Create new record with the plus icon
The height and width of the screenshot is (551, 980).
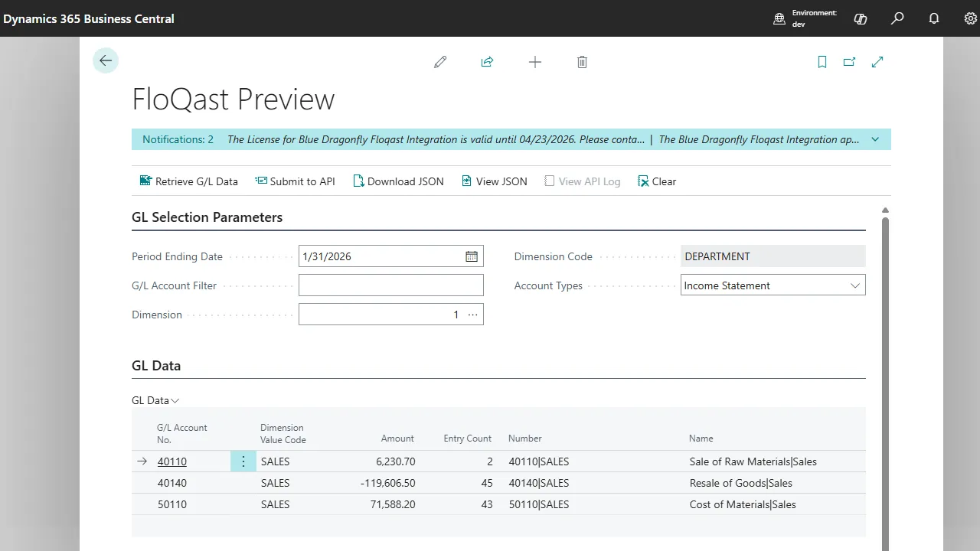(535, 62)
